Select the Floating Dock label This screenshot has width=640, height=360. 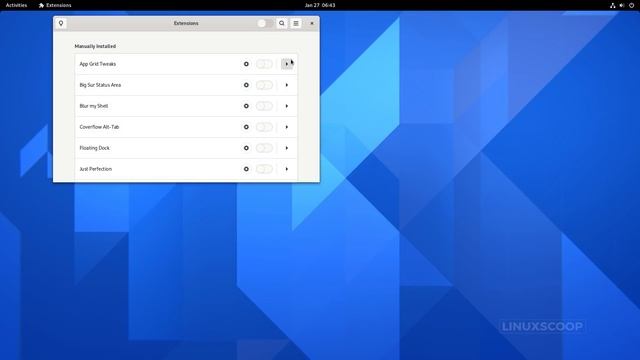coord(94,148)
